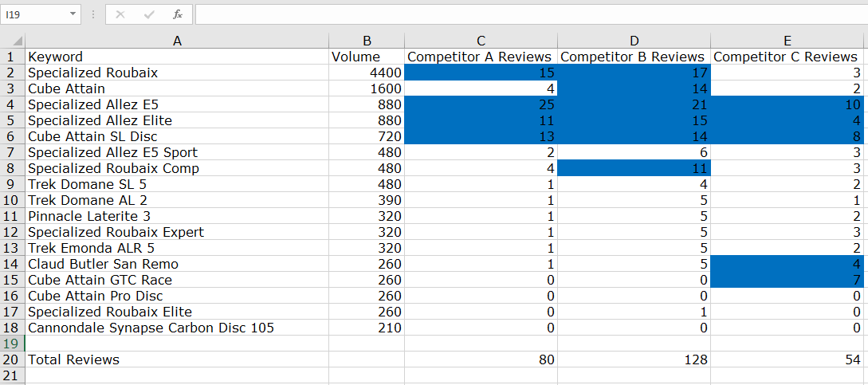Click the Competitor B Reviews header cell
Viewport: 868px width, 385px height.
point(634,57)
